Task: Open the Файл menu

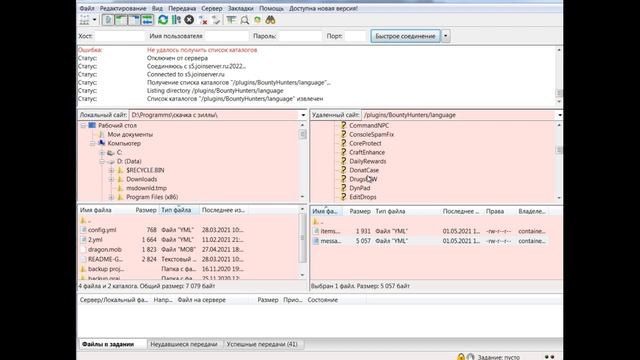Action: [x=87, y=8]
